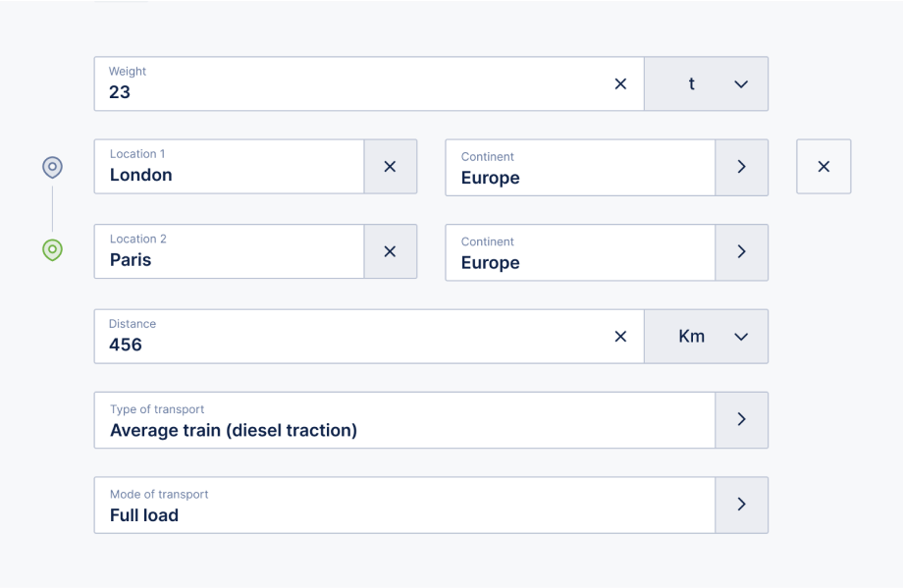The width and height of the screenshot is (903, 588).
Task: Edit the Weight input field
Action: point(351,84)
